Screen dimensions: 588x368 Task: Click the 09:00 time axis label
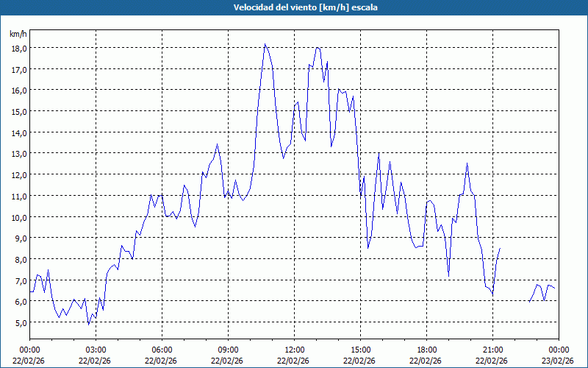(x=228, y=350)
